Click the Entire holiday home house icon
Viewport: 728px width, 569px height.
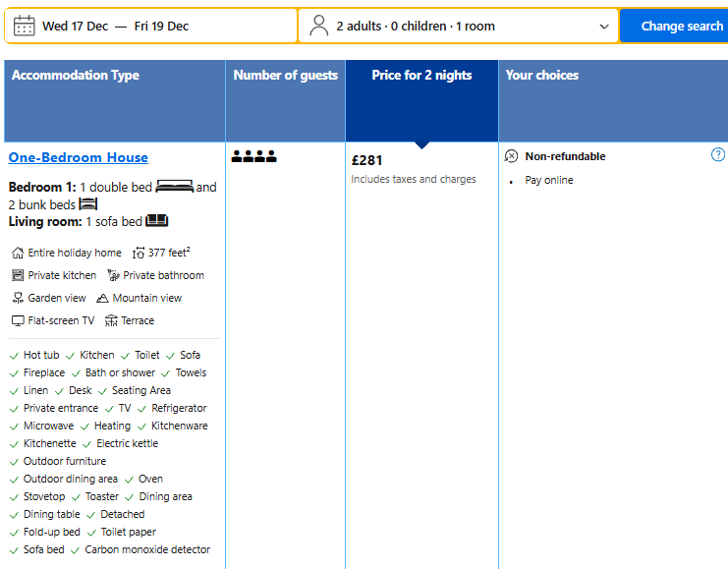click(18, 253)
